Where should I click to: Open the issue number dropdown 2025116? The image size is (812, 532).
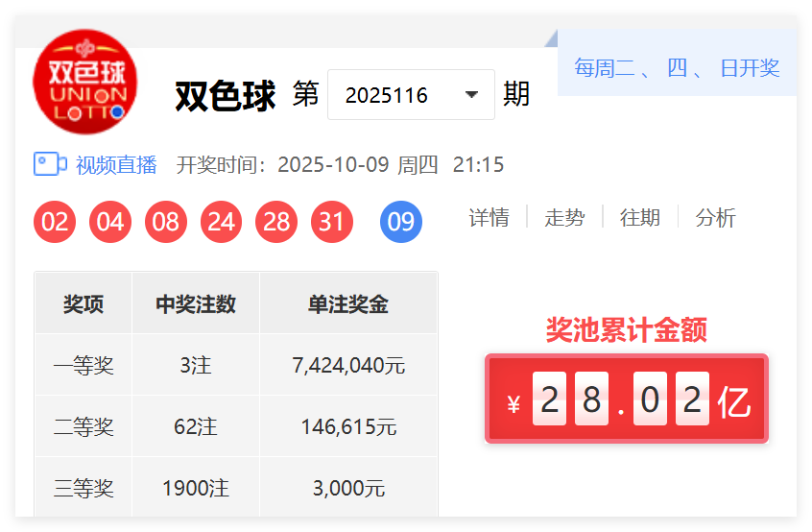click(x=411, y=95)
